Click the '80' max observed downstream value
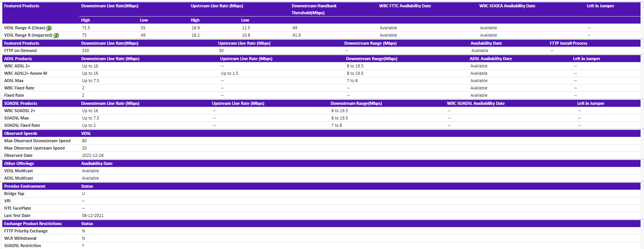The width and height of the screenshot is (644, 249). (84, 141)
